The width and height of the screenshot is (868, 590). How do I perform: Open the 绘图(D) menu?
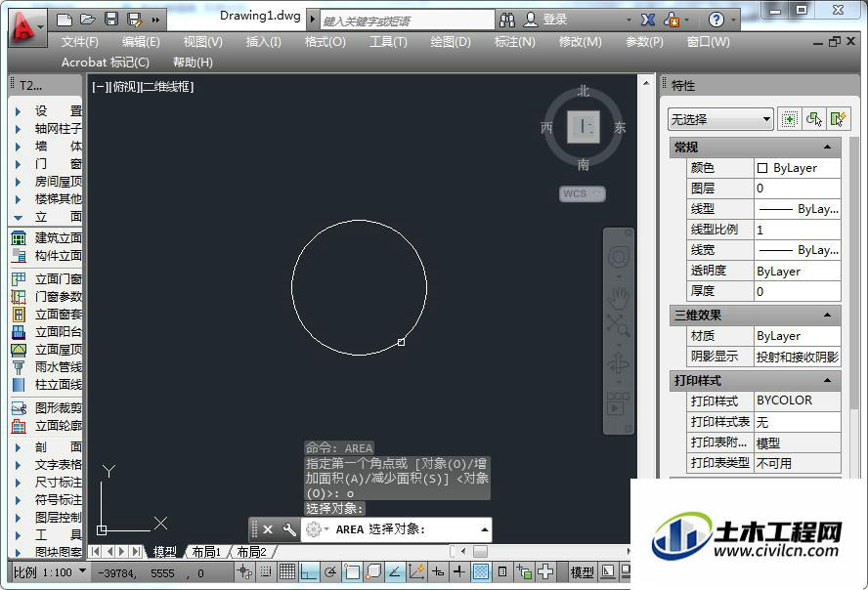(451, 41)
